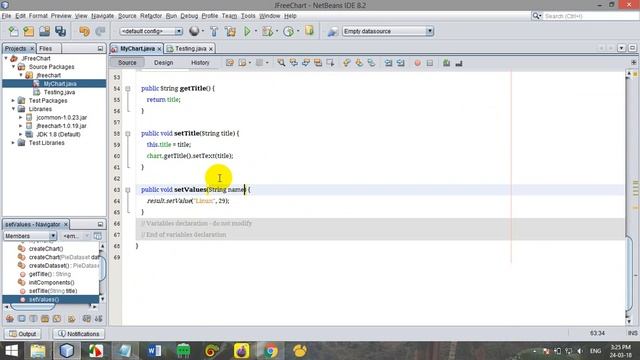Viewport: 640px width, 360px height.
Task: Click the Shift Line Left icon
Action: [388, 63]
